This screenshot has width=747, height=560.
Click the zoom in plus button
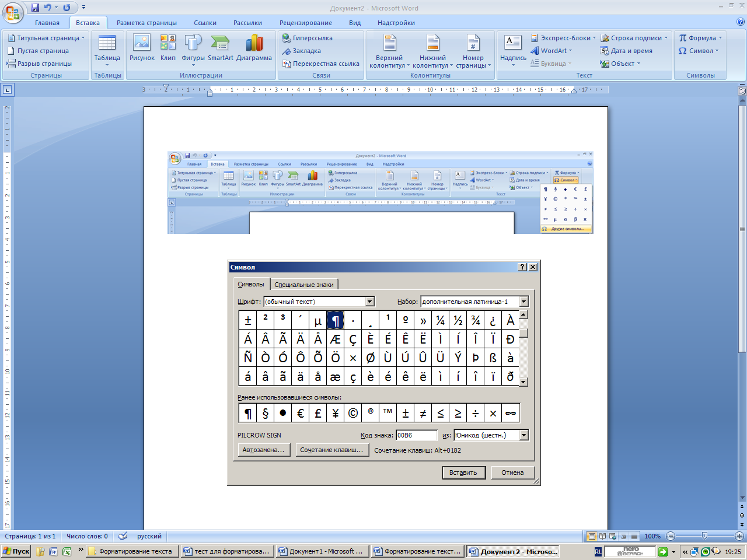(x=739, y=536)
